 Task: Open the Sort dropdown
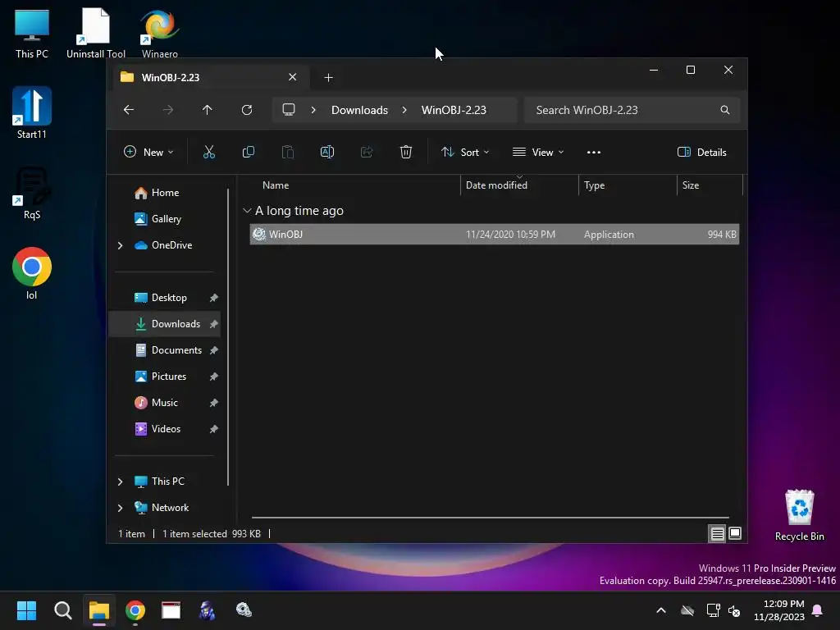click(x=465, y=152)
